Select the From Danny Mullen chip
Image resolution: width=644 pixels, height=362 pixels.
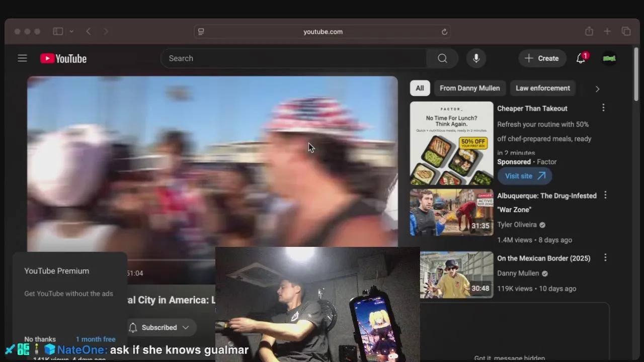[470, 88]
